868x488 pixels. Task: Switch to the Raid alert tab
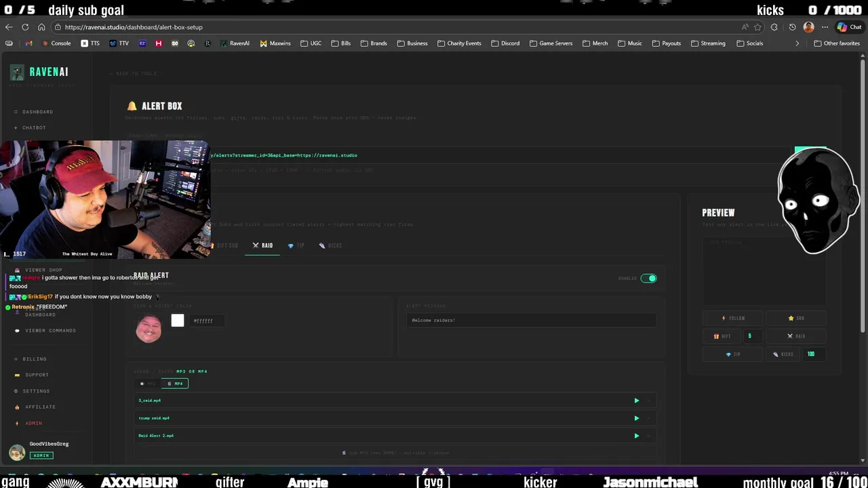(x=262, y=245)
